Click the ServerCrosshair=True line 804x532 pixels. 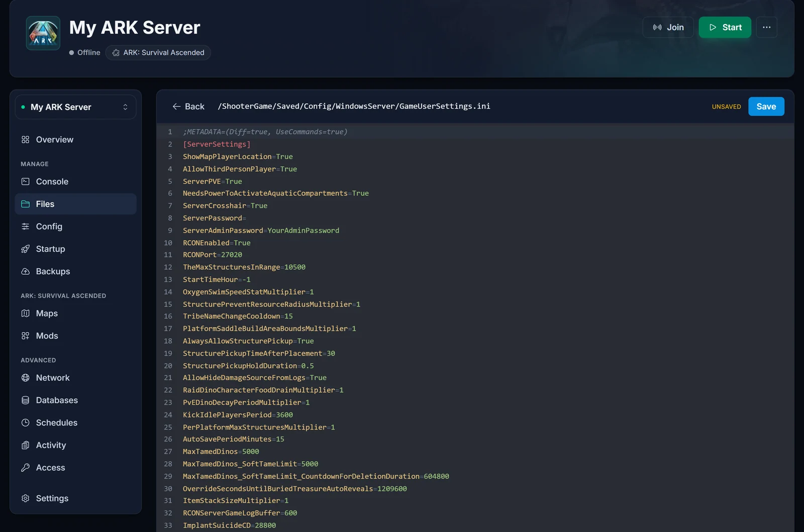pos(225,205)
